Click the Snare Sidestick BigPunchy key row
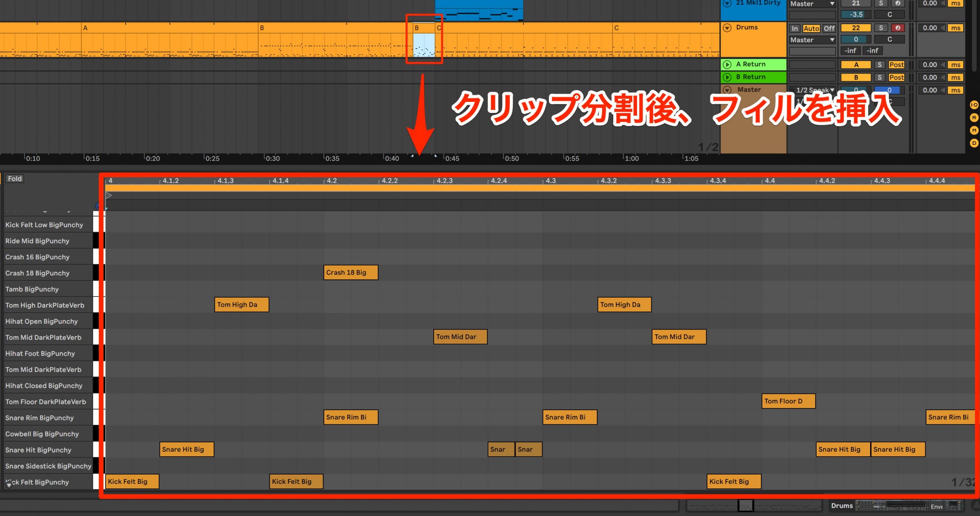Image resolution: width=980 pixels, height=516 pixels. (49, 466)
